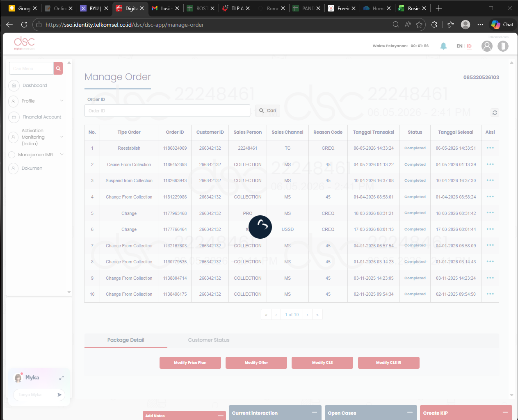Screen dimensions: 518x420
Task: Open browser settings and more menu
Action: [480, 25]
